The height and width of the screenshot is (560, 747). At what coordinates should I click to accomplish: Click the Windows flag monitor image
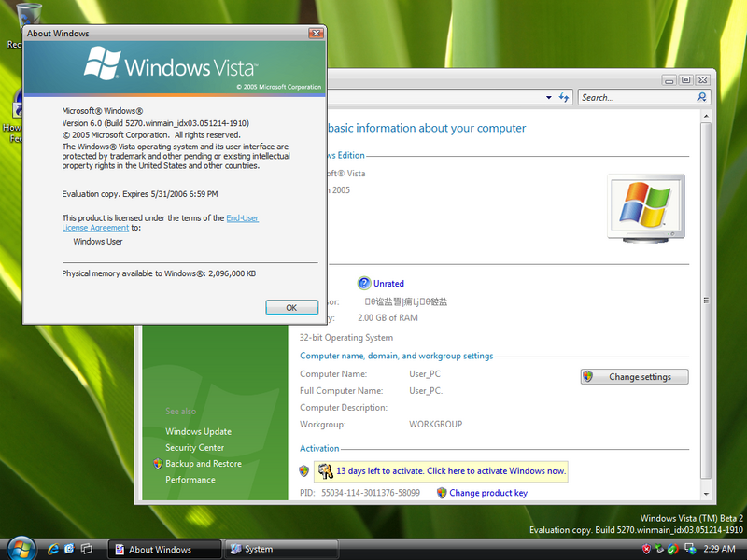646,208
